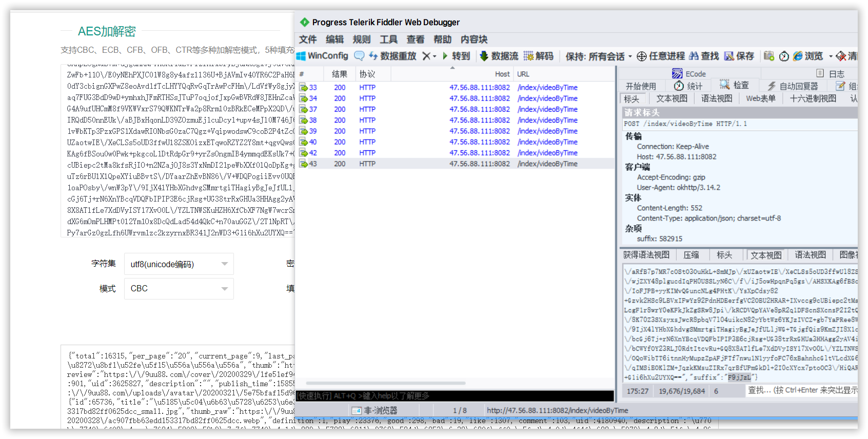Open the 模式 CBC dropdown in AES page
868x439 pixels.
179,289
